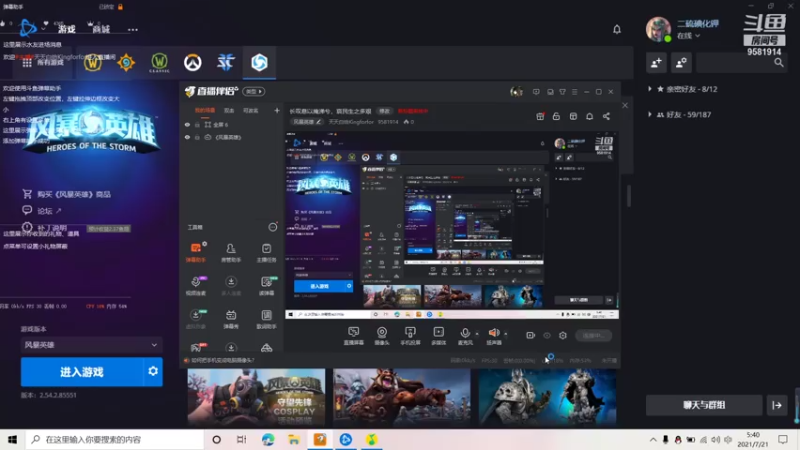The image size is (800, 450).
Task: Select the Overwatch game icon
Action: click(x=192, y=62)
